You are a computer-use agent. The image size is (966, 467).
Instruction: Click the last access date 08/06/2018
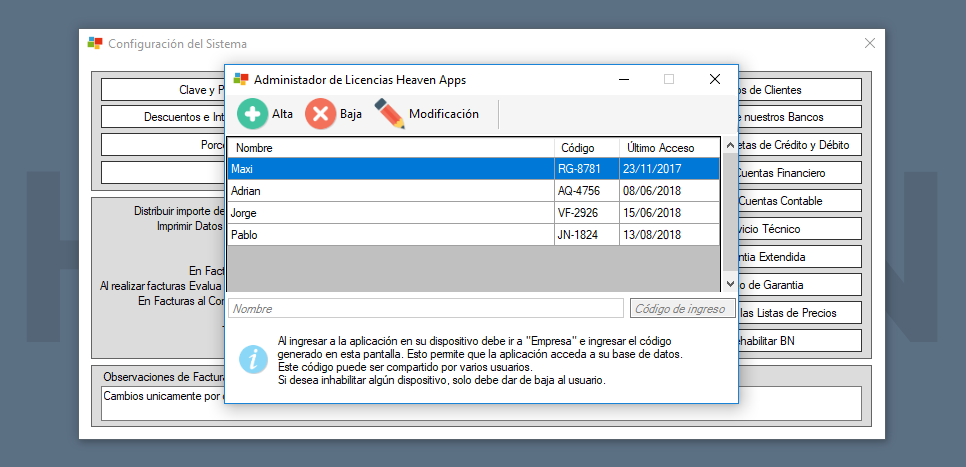point(669,190)
